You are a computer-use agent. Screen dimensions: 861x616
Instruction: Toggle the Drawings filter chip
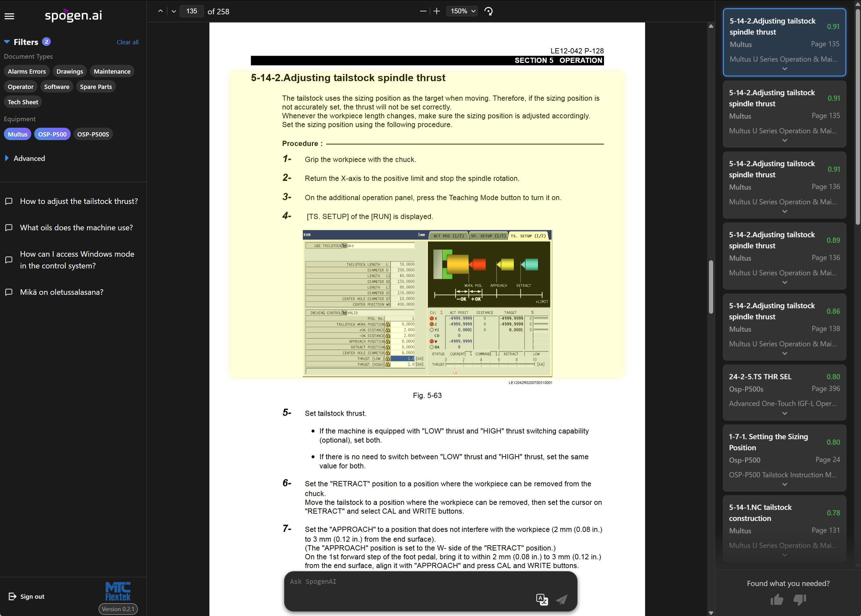click(x=70, y=71)
